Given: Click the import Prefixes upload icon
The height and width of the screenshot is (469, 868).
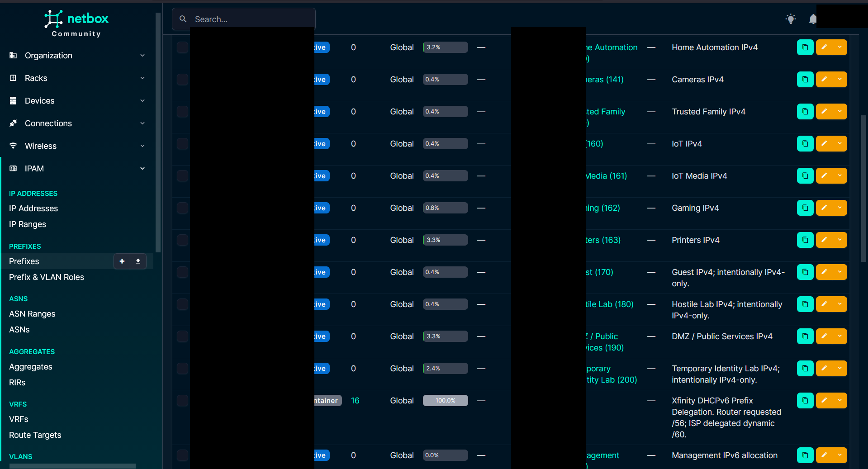Looking at the screenshot, I should tap(138, 261).
